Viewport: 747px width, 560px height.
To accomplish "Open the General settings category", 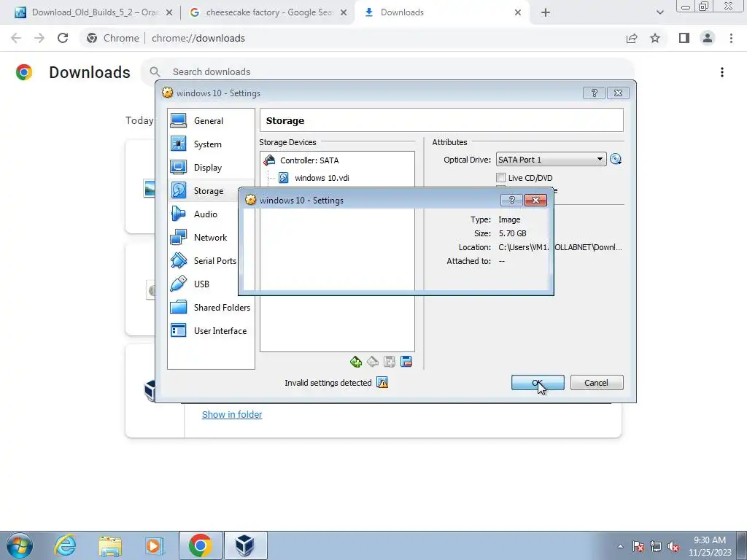I will point(211,121).
